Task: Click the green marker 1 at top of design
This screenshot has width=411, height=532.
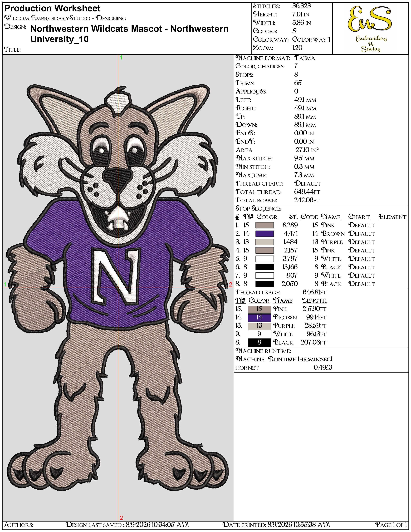Action: [x=121, y=58]
